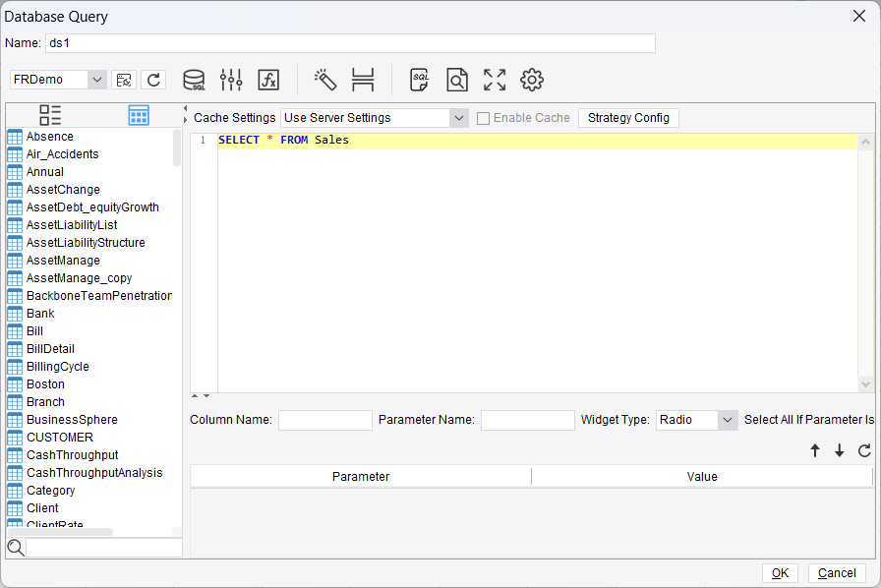This screenshot has height=588, width=881.
Task: Open the Cache Settings dropdown
Action: tap(458, 117)
